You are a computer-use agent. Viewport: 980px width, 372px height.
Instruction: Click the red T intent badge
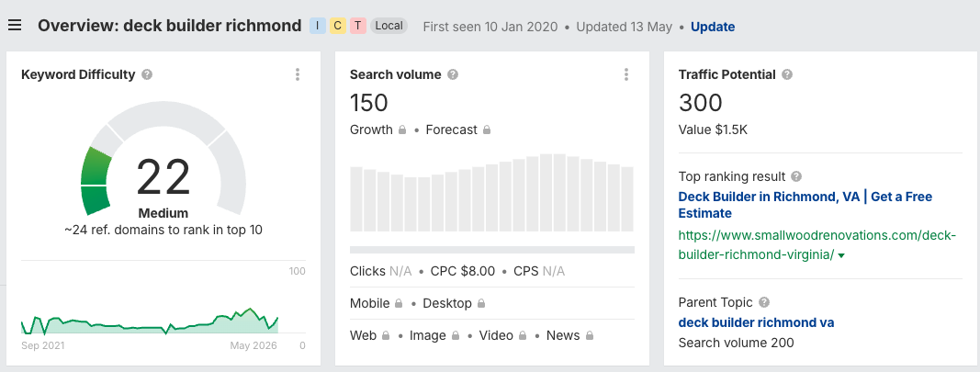tap(357, 26)
